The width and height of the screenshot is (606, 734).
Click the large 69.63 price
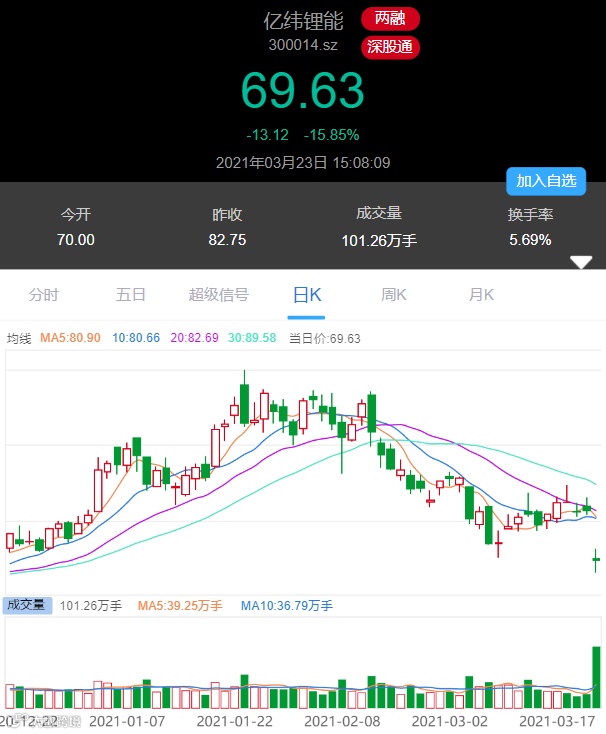click(x=303, y=90)
